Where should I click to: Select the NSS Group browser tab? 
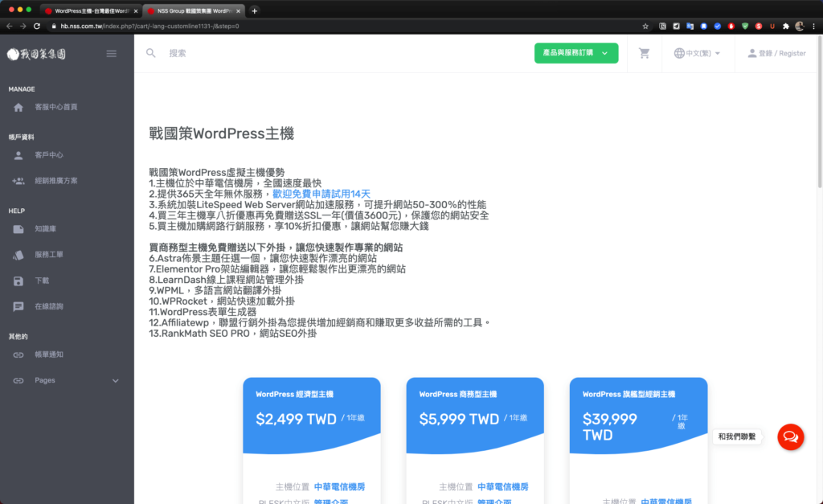(193, 10)
